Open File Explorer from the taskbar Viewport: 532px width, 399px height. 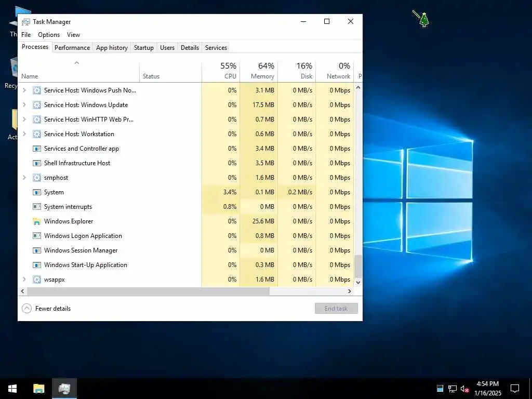(x=38, y=389)
